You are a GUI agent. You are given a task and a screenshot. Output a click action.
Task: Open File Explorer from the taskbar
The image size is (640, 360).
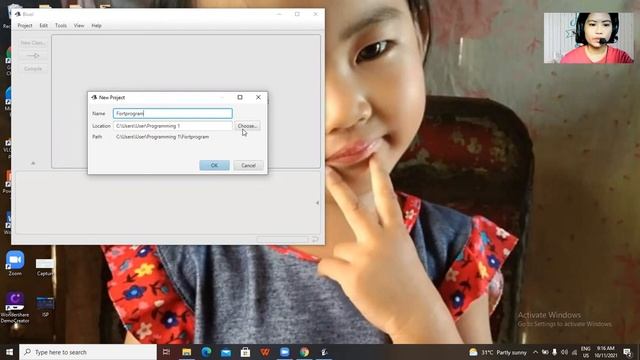point(187,352)
